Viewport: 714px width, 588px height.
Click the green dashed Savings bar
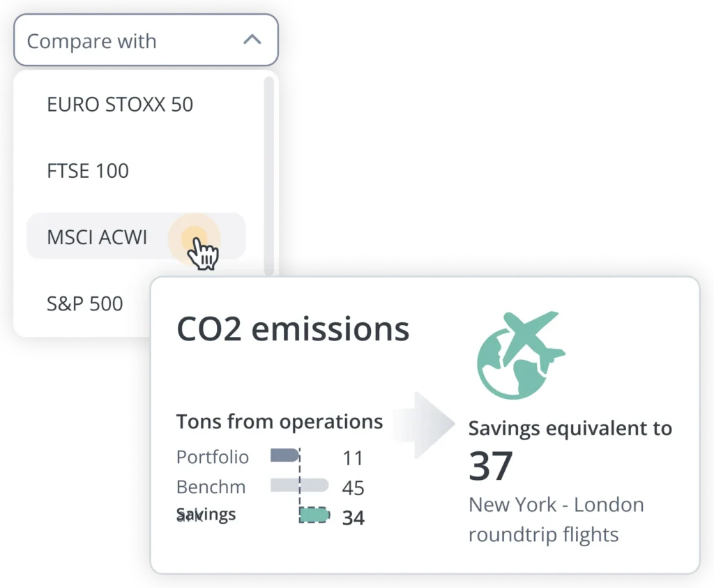coord(314,515)
